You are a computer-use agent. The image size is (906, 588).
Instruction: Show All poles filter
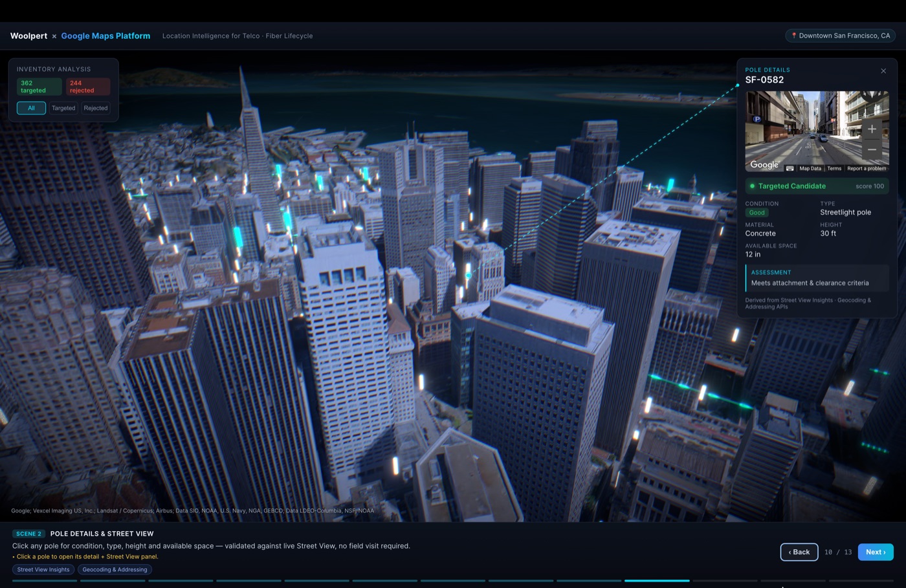pyautogui.click(x=31, y=108)
